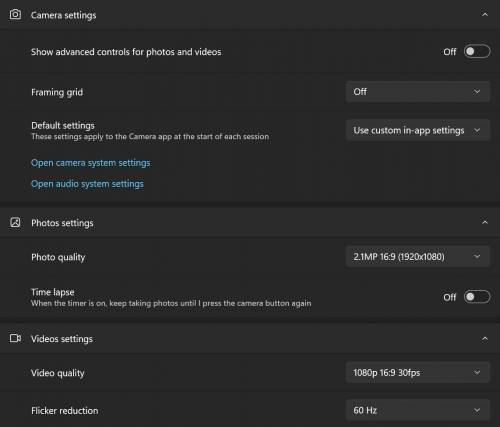The image size is (500, 427).
Task: Open the Flicker reduction 60 Hz dropdown
Action: point(418,410)
